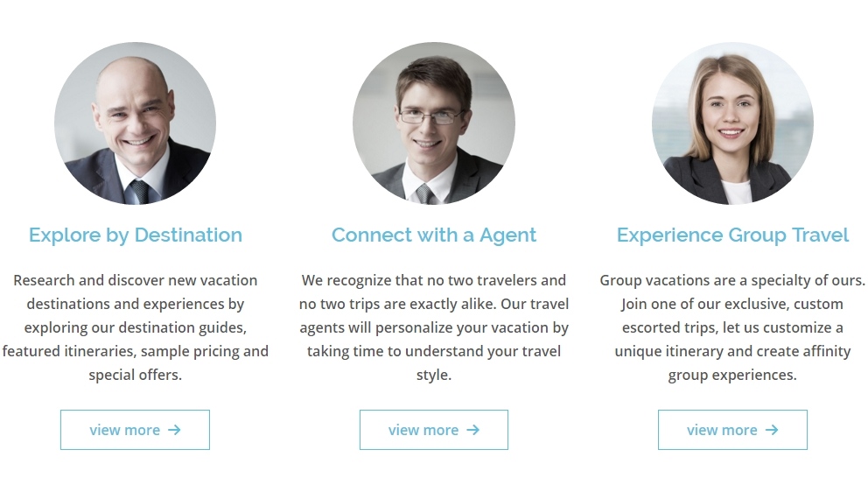Open the Experience Group Travel heading
Viewport: 868px width, 492px height.
pyautogui.click(x=732, y=235)
